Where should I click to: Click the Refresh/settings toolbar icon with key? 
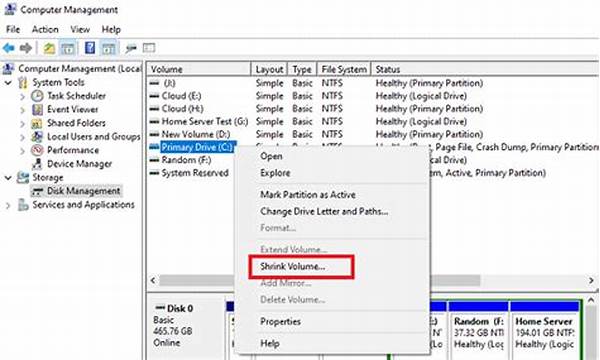[130, 48]
